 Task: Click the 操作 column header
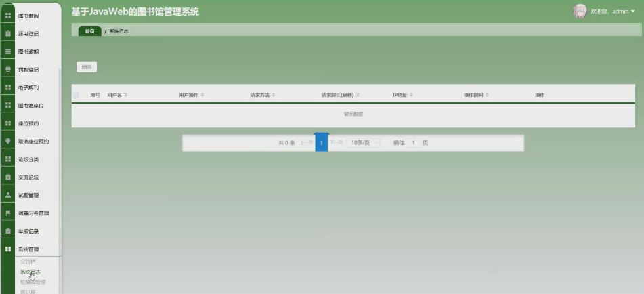[x=540, y=95]
